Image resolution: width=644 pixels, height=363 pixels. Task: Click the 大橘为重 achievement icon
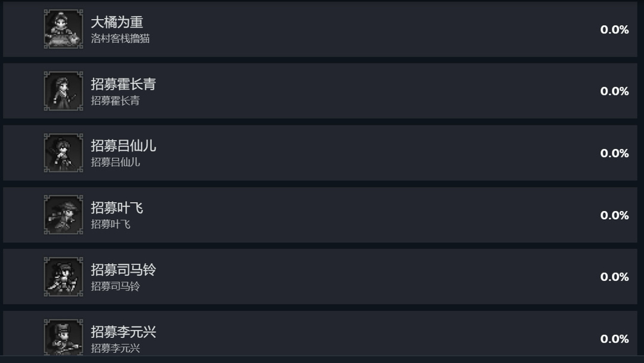(63, 28)
